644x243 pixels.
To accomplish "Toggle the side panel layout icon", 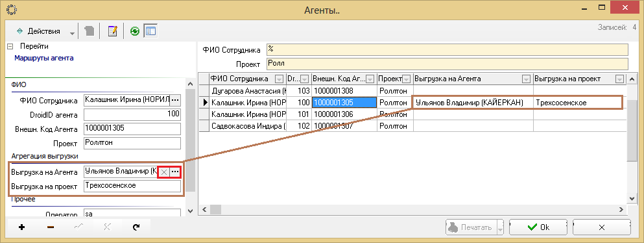I will (150, 31).
